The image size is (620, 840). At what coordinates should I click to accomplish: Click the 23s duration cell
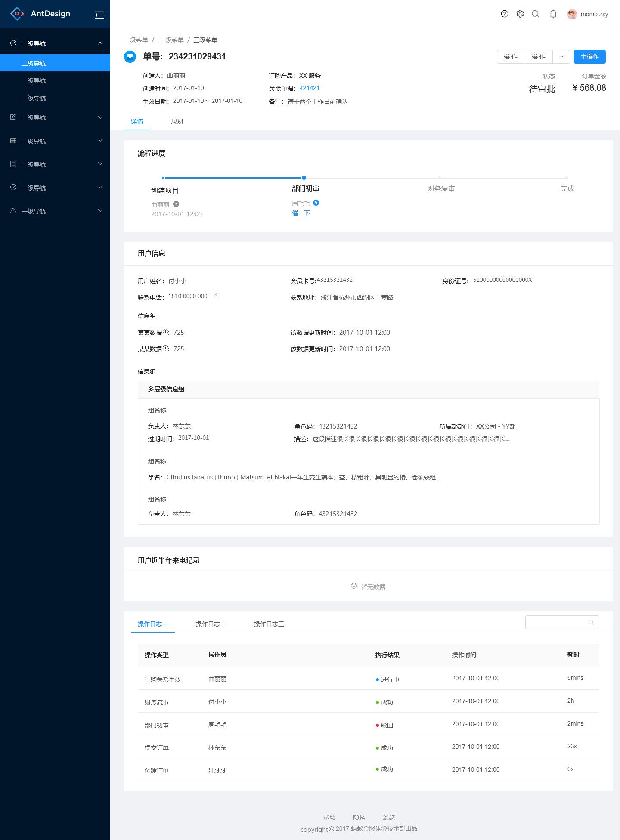[572, 746]
